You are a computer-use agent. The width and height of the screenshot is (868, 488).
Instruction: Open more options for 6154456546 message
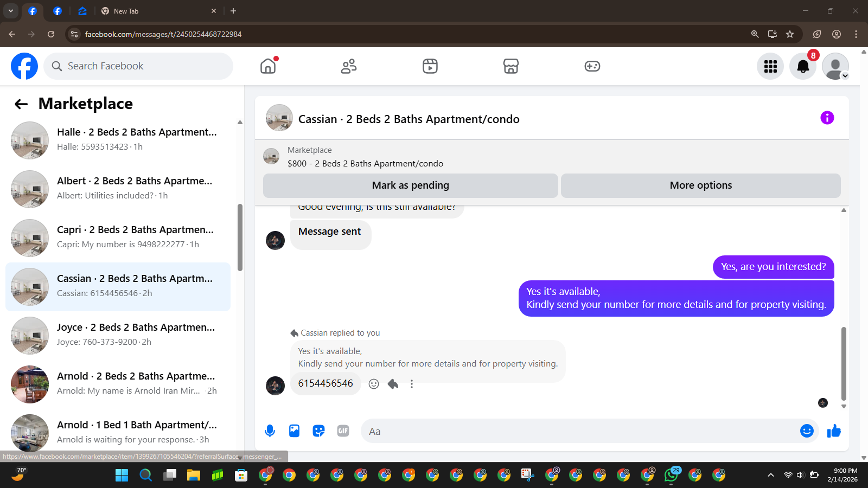(x=412, y=384)
